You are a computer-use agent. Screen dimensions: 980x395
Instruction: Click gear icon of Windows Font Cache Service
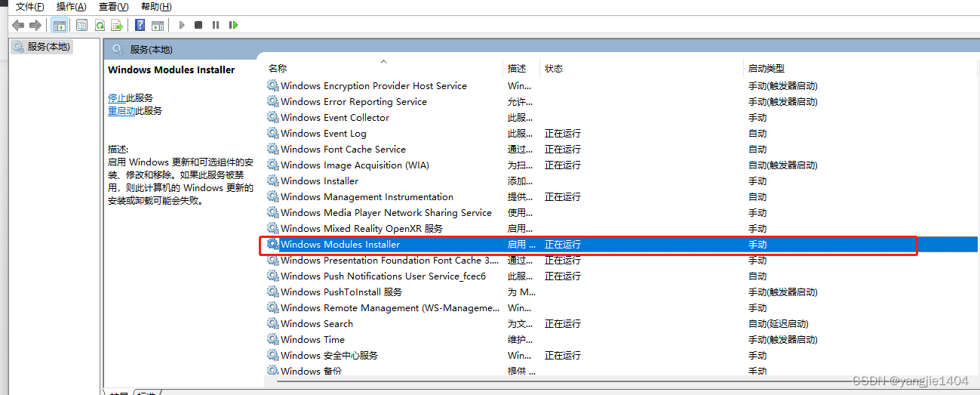tap(272, 149)
